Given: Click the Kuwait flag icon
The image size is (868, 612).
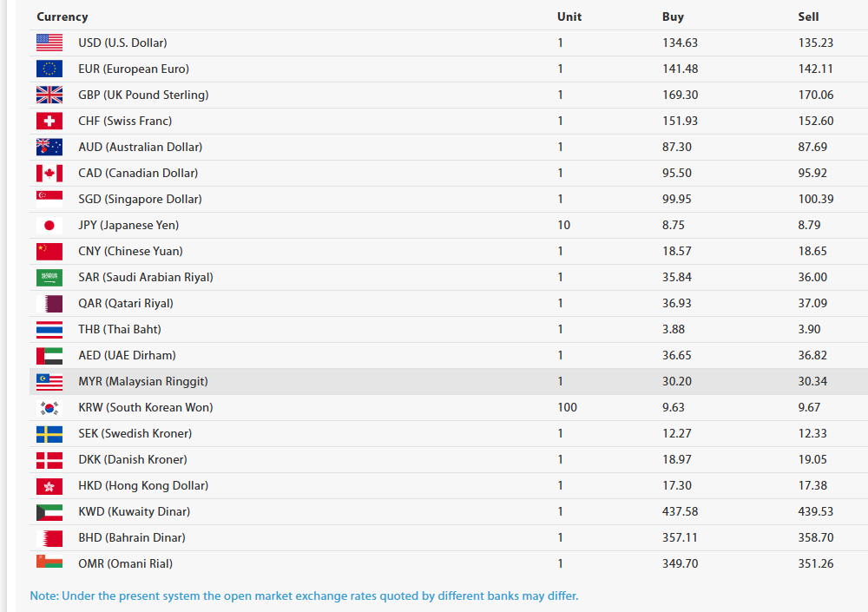Looking at the screenshot, I should 49,511.
